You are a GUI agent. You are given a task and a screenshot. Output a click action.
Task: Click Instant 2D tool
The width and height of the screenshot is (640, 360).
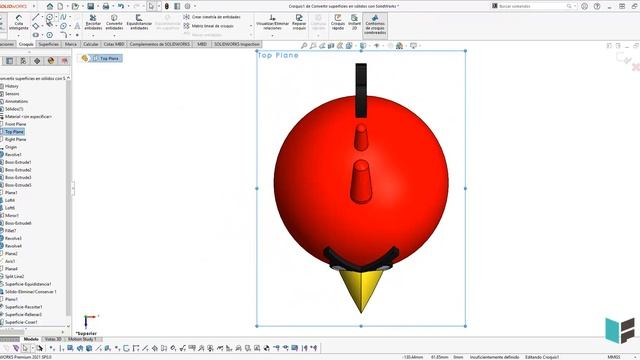[354, 22]
